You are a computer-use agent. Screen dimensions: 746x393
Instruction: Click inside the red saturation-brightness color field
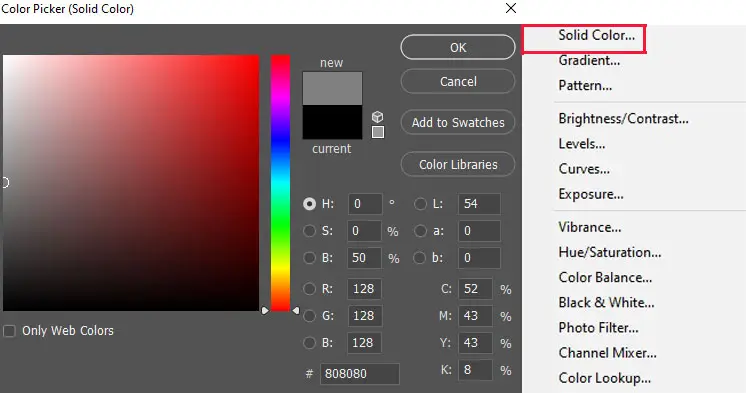[x=131, y=183]
